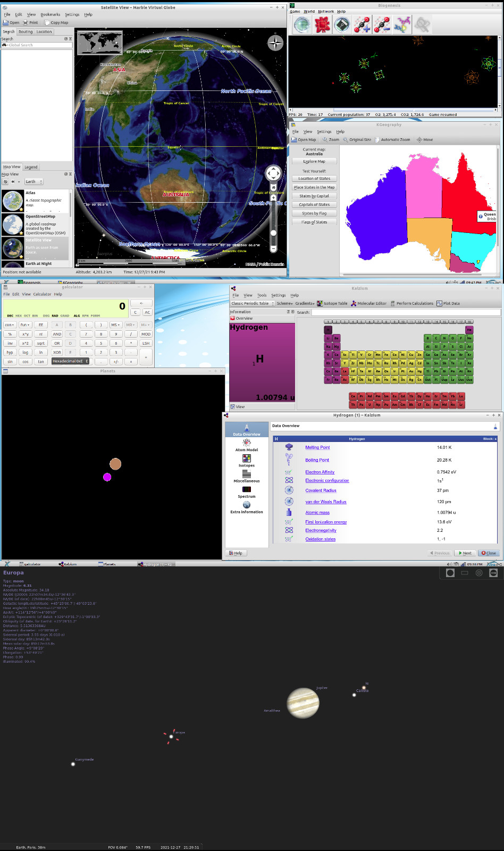
Task: Click the red organism icon in Biogenesis toolbar
Action: 322,24
